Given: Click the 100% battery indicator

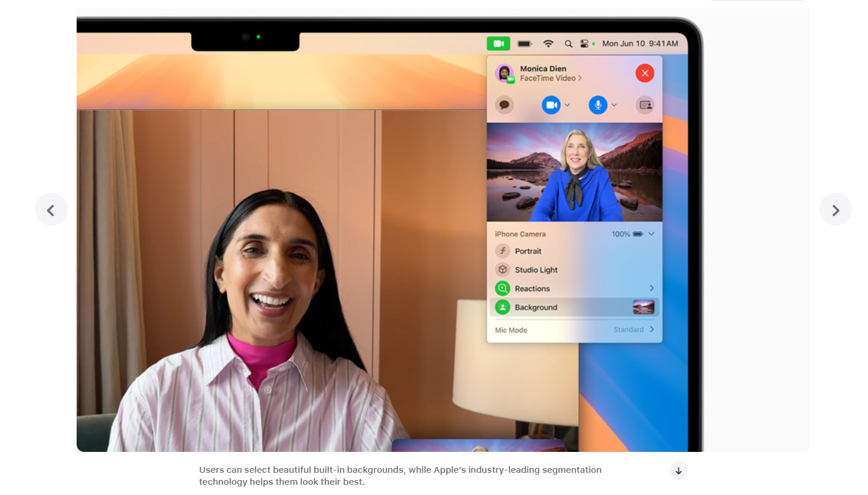Looking at the screenshot, I should [627, 234].
